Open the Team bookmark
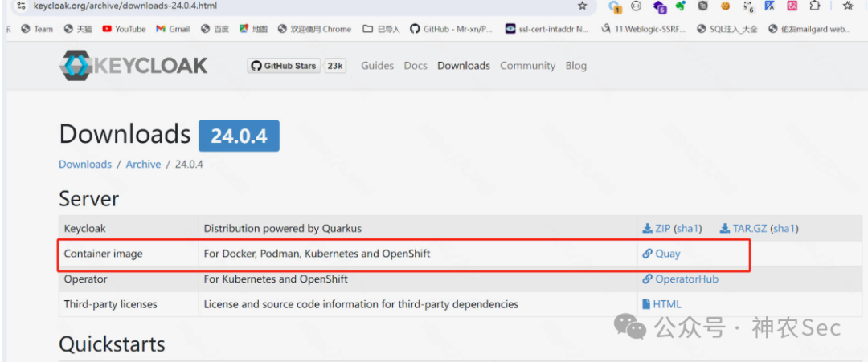The height and width of the screenshot is (362, 868). (37, 29)
